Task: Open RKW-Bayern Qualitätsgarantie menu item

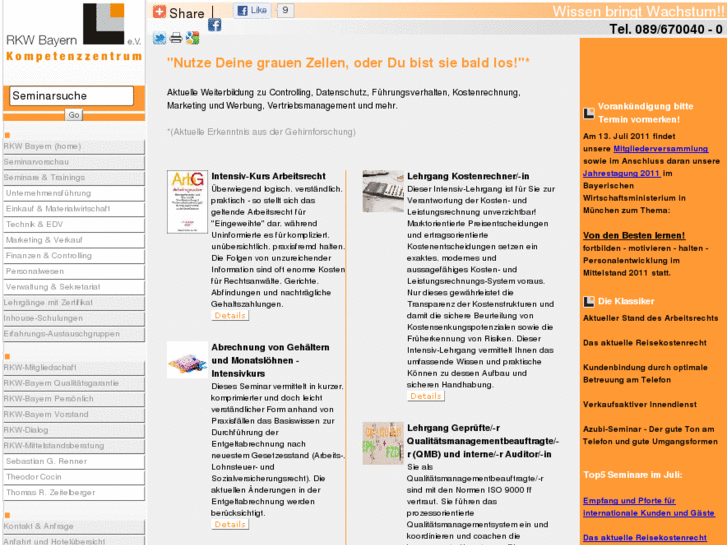Action: tap(74, 384)
